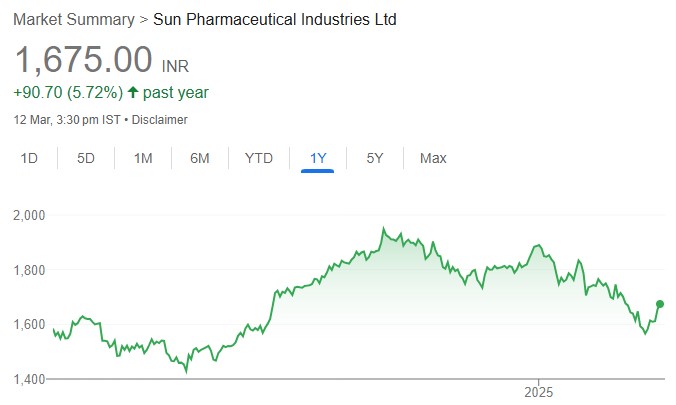Click the active 1Y tab
Screen dimensions: 676x405
pyautogui.click(x=318, y=158)
